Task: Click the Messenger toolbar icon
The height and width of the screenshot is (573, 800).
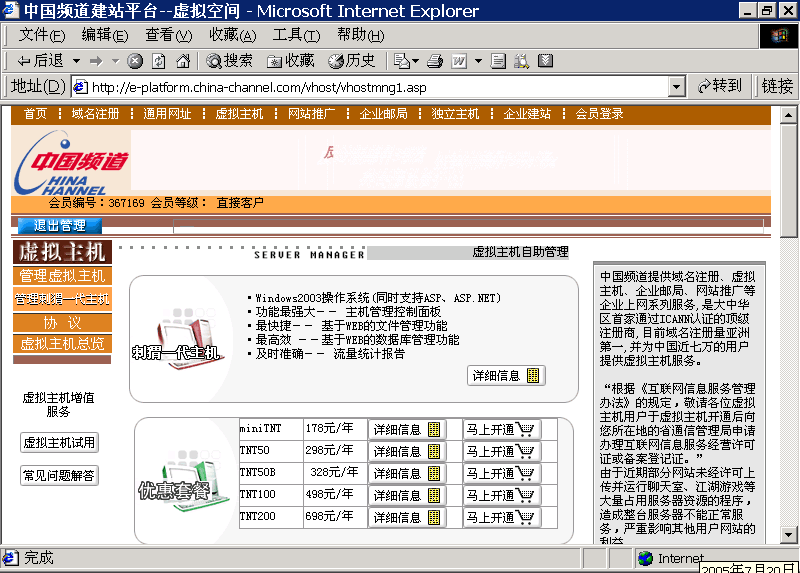Action: point(545,61)
